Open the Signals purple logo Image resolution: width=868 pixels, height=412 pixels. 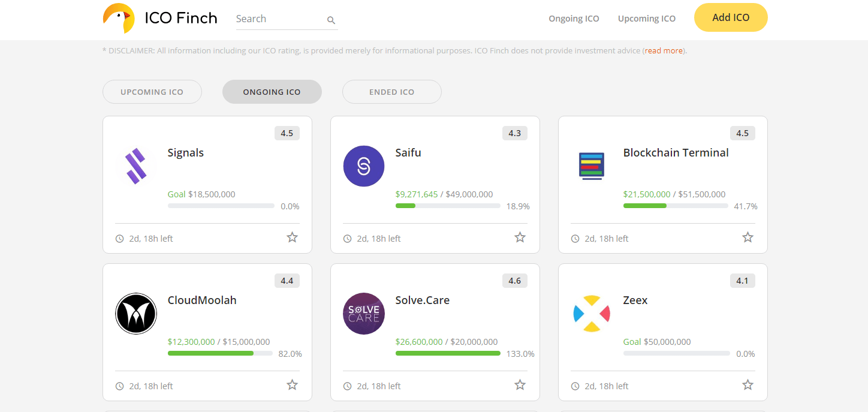pos(136,166)
